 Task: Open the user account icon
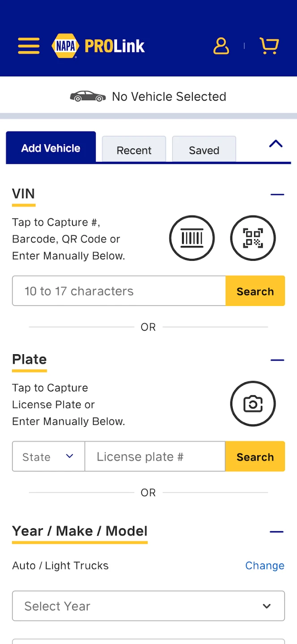tap(221, 46)
